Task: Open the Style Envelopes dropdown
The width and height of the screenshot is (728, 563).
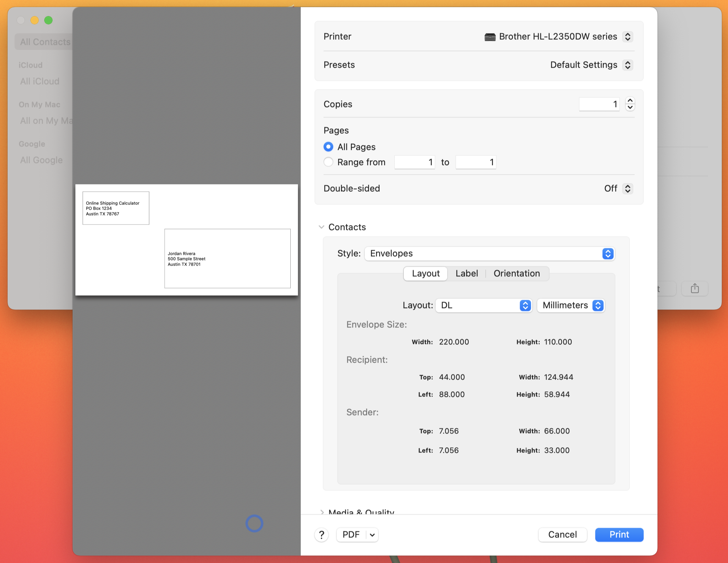Action: (x=489, y=254)
